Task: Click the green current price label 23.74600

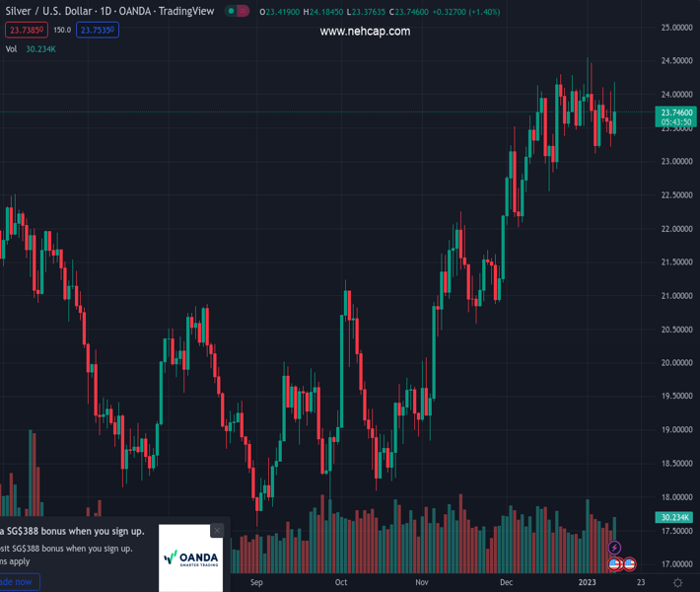Action: coord(676,112)
